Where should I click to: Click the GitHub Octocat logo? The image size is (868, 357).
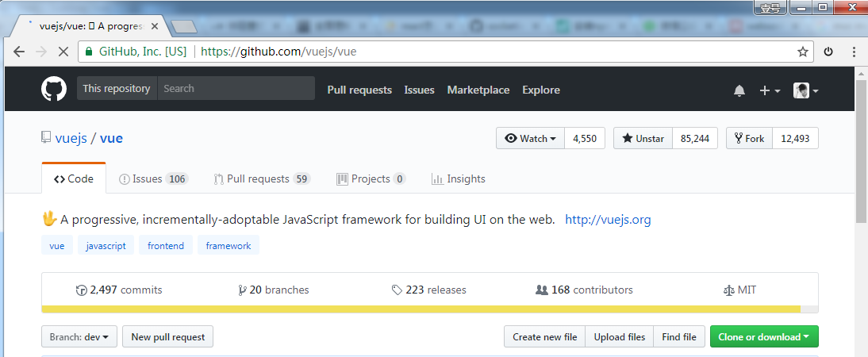point(54,89)
